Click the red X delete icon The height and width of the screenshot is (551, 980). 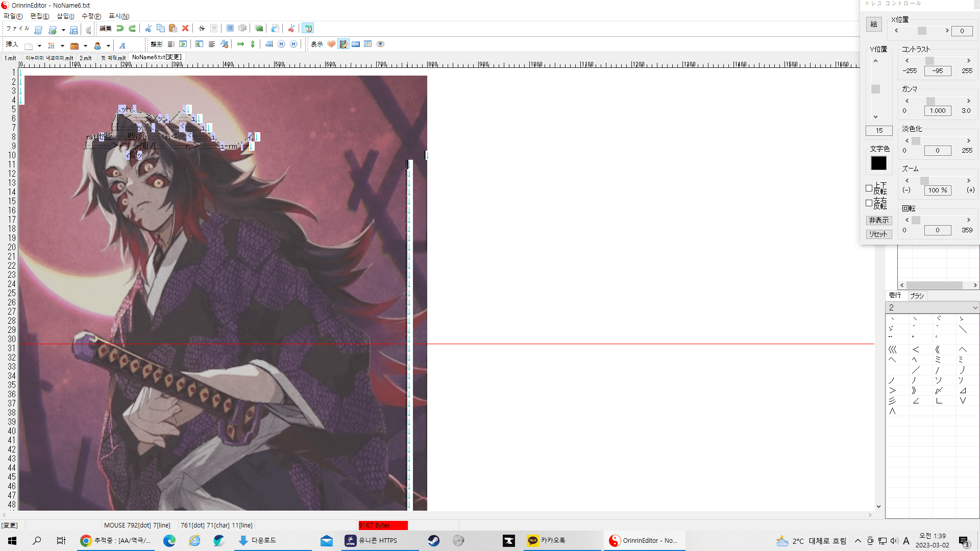point(185,29)
